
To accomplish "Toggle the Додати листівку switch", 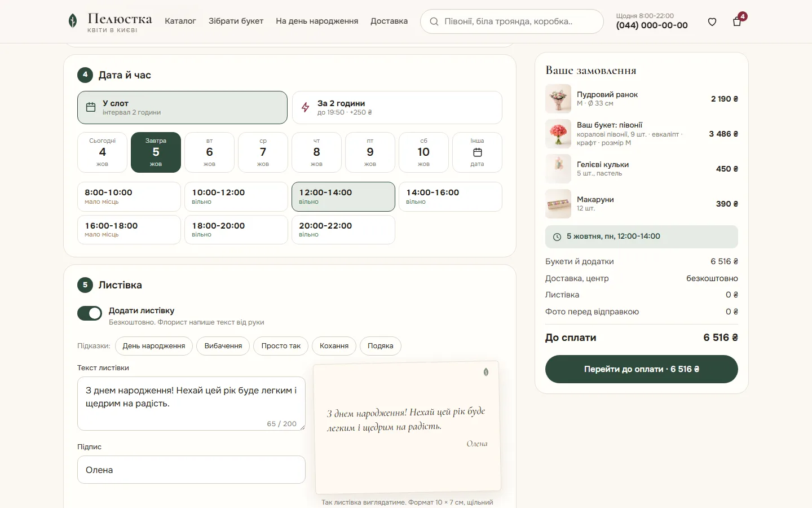I will 90,313.
